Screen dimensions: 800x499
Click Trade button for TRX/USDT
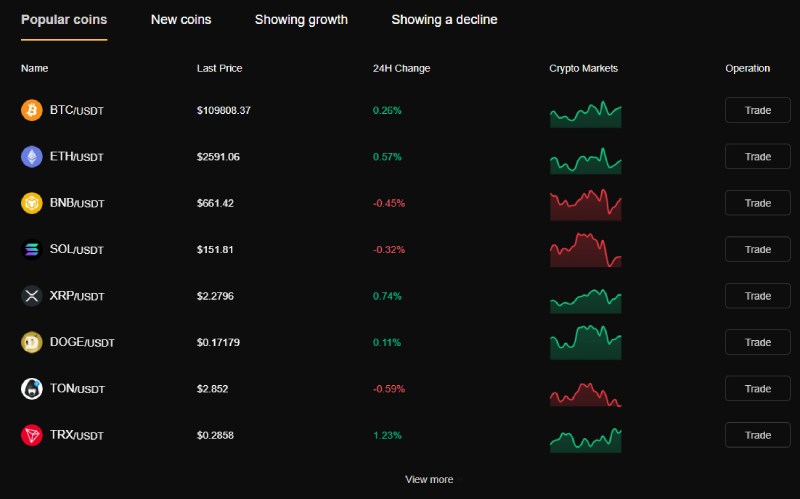(x=758, y=435)
